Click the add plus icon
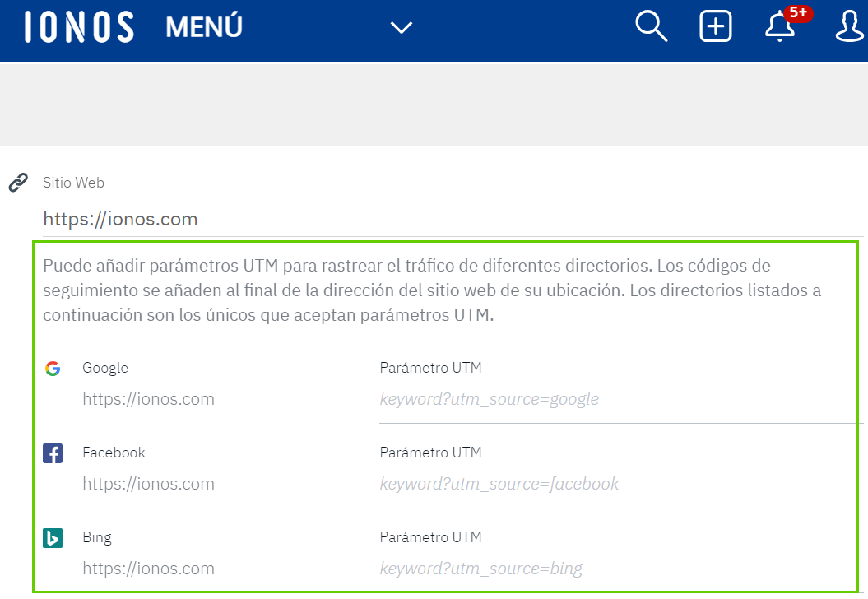This screenshot has height=599, width=868. point(716,26)
